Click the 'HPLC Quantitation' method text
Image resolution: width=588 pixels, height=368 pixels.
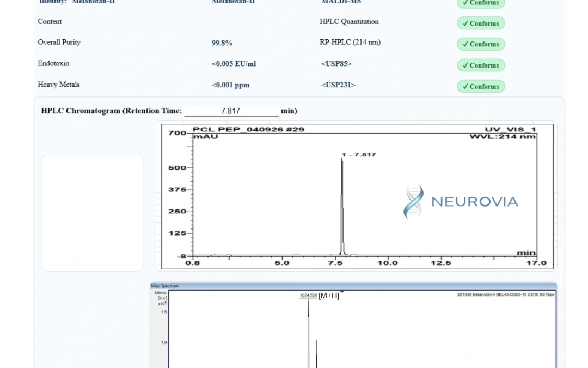349,21
